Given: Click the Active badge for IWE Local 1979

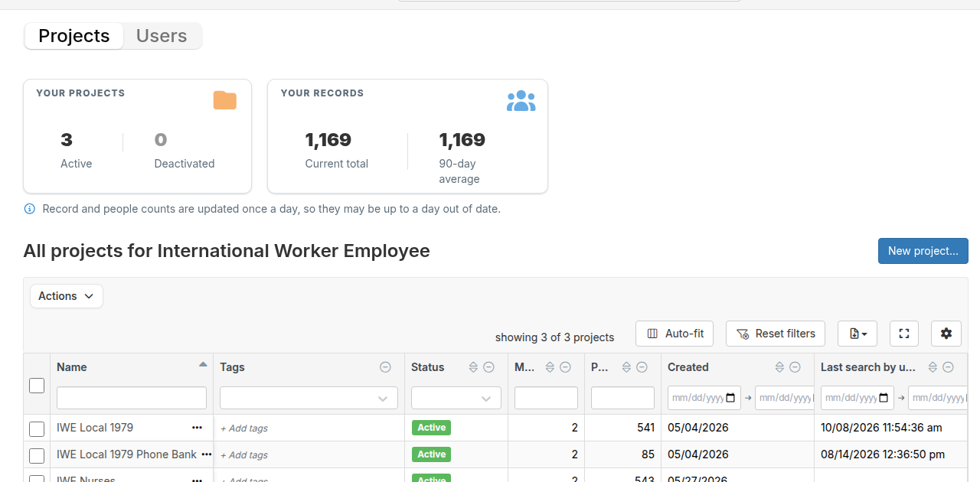Looking at the screenshot, I should (431, 428).
